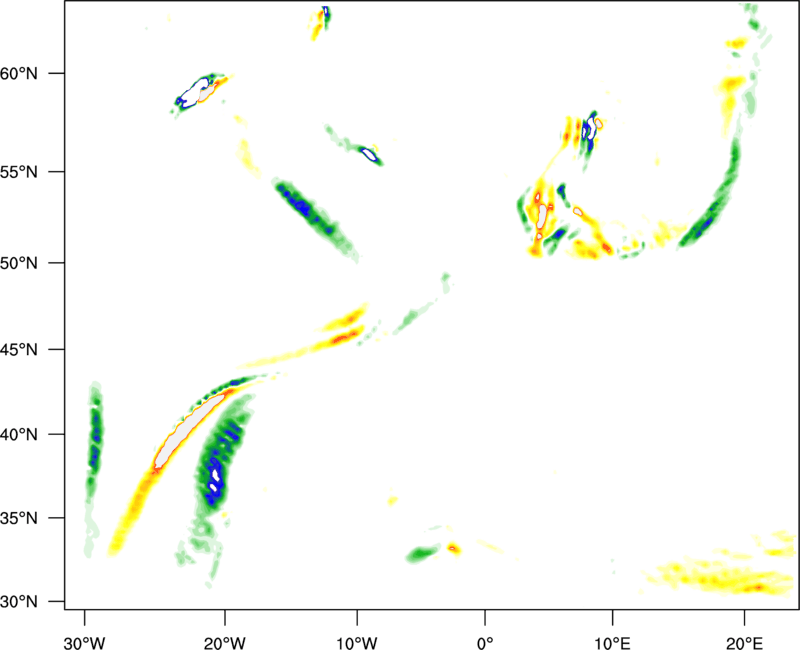Viewport: 800px width, 650px height.
Task: Click the 45°N latitude label
Action: coord(19,350)
